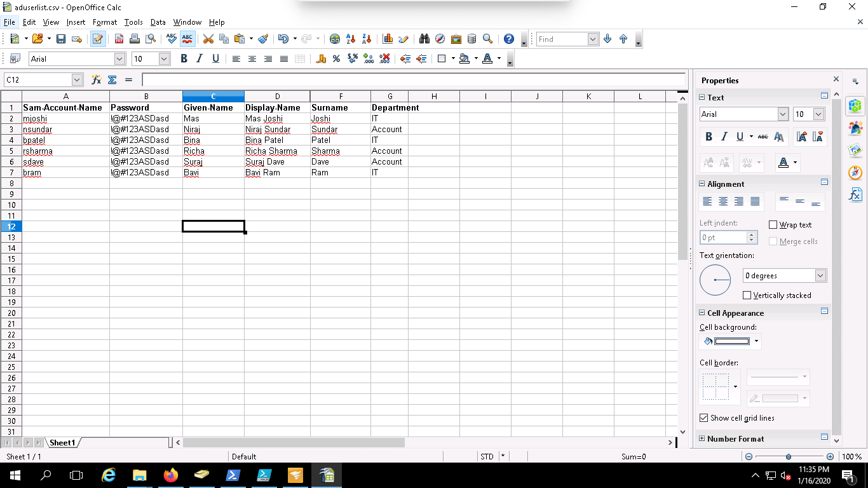Open the Format menu
868x488 pixels.
[x=104, y=22]
